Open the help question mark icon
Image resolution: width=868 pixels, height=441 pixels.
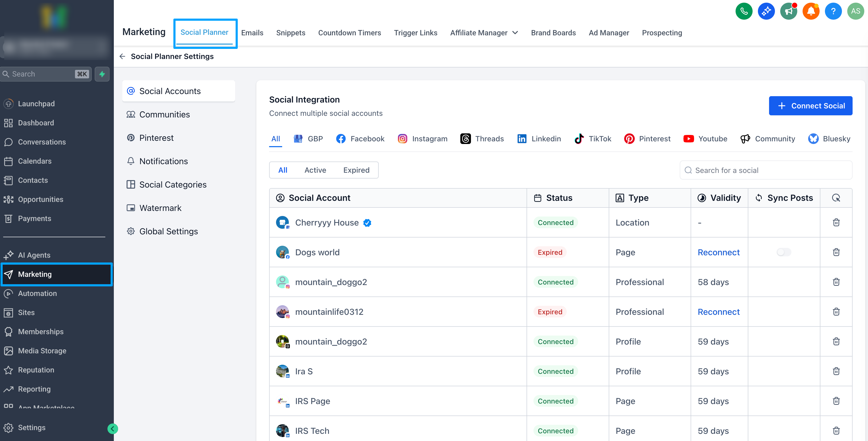[x=833, y=11]
